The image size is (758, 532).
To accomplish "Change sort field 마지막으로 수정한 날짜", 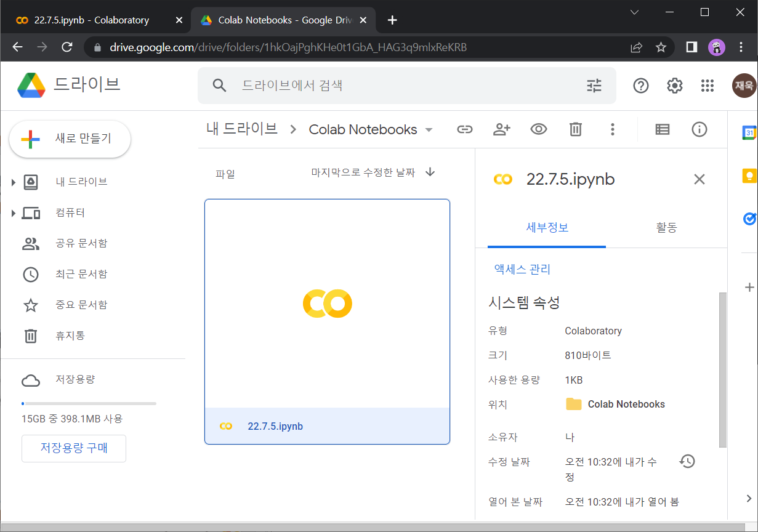I will pos(363,173).
